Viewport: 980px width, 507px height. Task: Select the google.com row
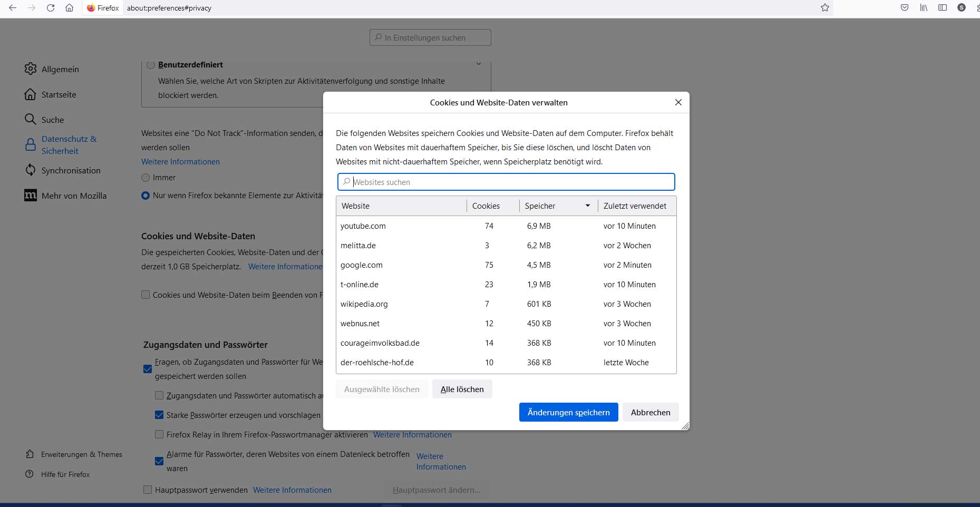tap(506, 265)
